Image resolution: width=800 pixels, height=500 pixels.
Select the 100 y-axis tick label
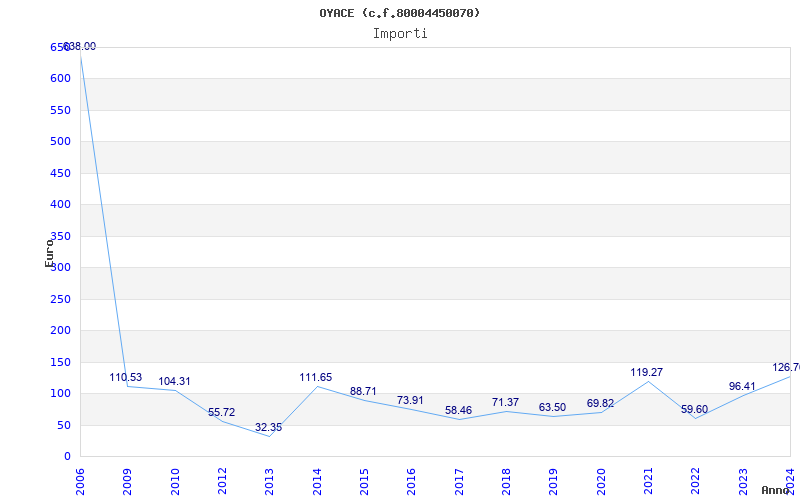60,394
